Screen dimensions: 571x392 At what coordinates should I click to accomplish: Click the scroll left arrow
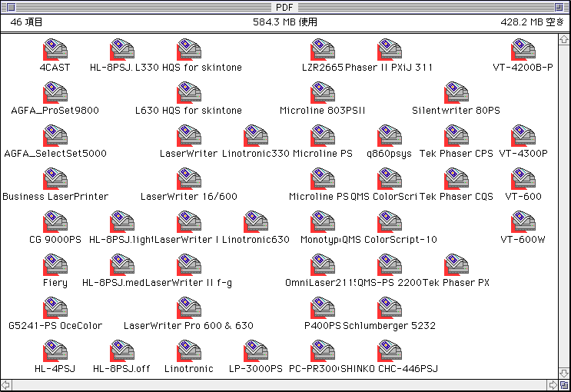(6, 385)
